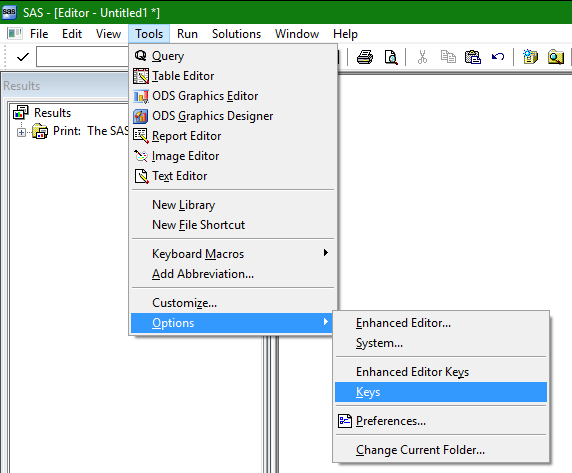Click the Report Editor icon

tap(141, 136)
